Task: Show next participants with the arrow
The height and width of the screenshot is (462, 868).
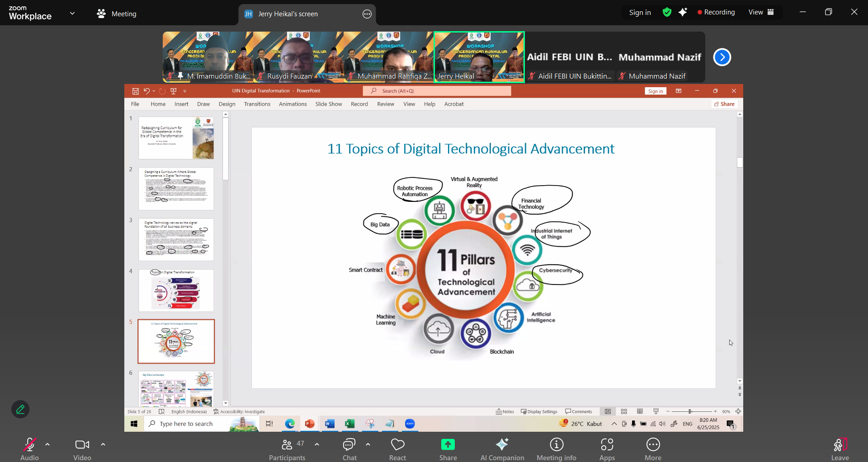Action: 722,57
